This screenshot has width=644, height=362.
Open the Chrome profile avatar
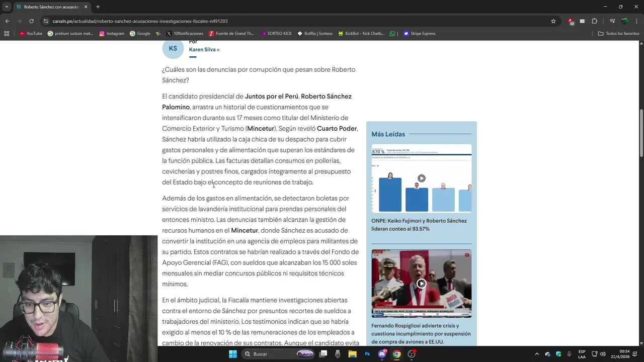tap(624, 21)
